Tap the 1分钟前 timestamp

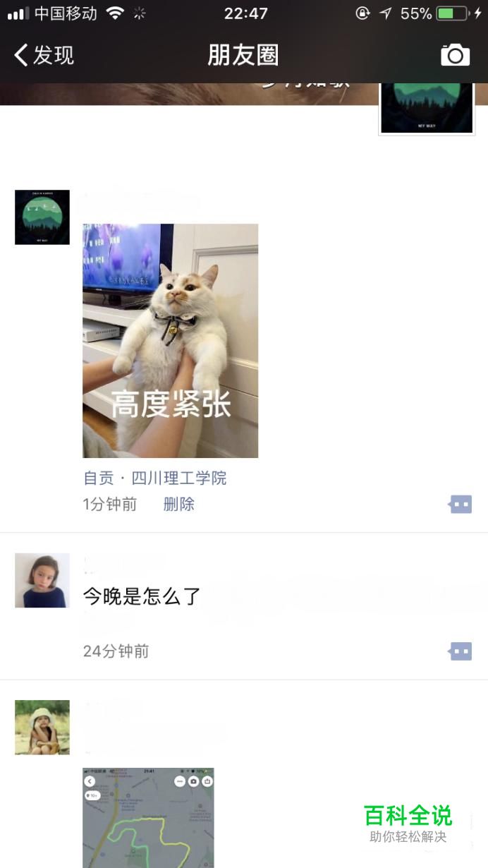pos(110,504)
